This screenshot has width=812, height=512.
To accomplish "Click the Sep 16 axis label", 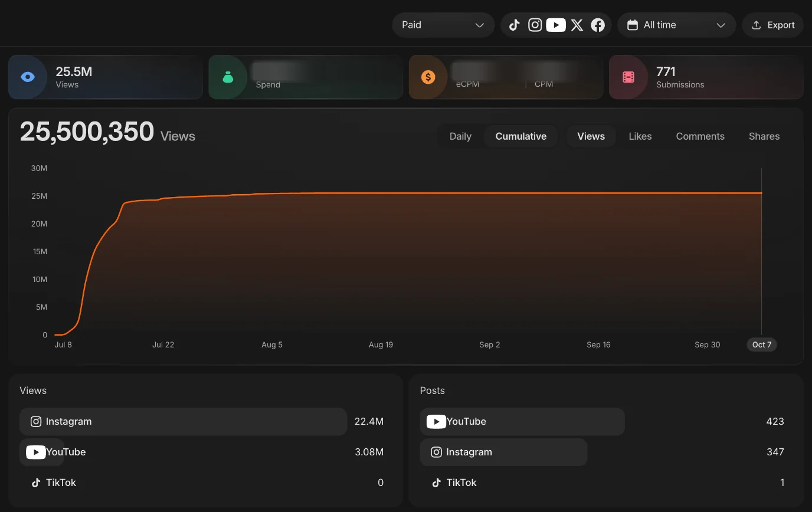I will tap(598, 344).
